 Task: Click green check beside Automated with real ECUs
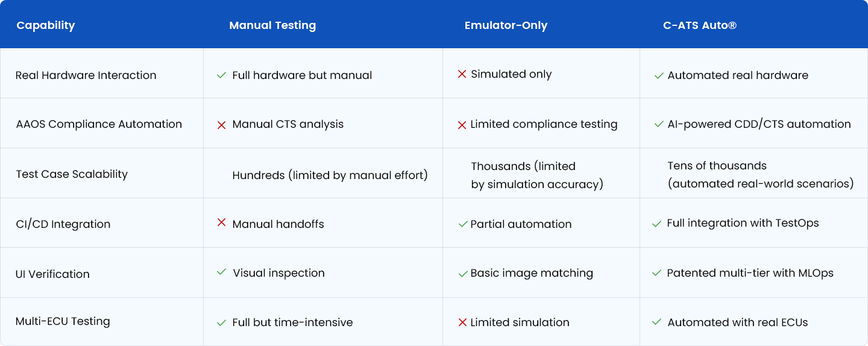pyautogui.click(x=657, y=322)
